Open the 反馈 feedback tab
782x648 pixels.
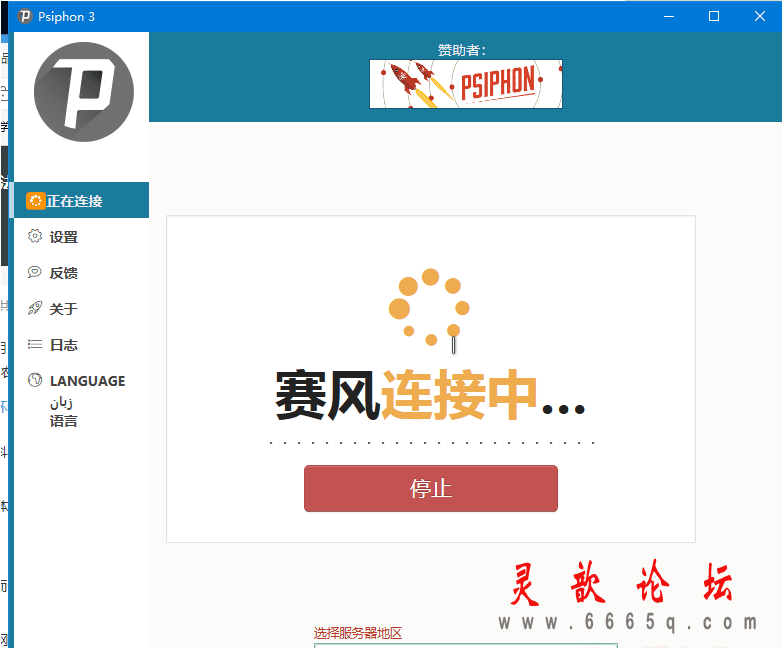point(81,272)
